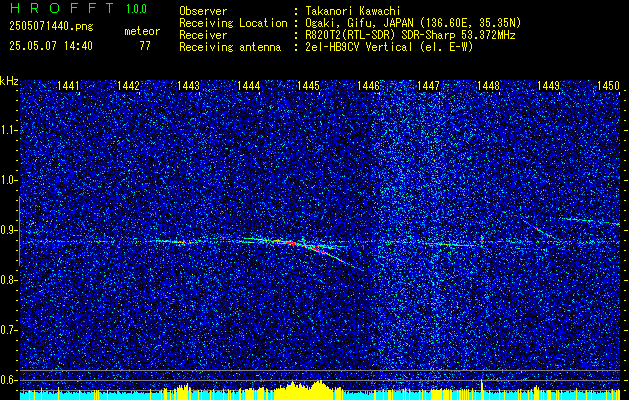The width and height of the screenshot is (629, 400).
Task: Click the 0.8 frequency axis label
Action: tap(8, 280)
